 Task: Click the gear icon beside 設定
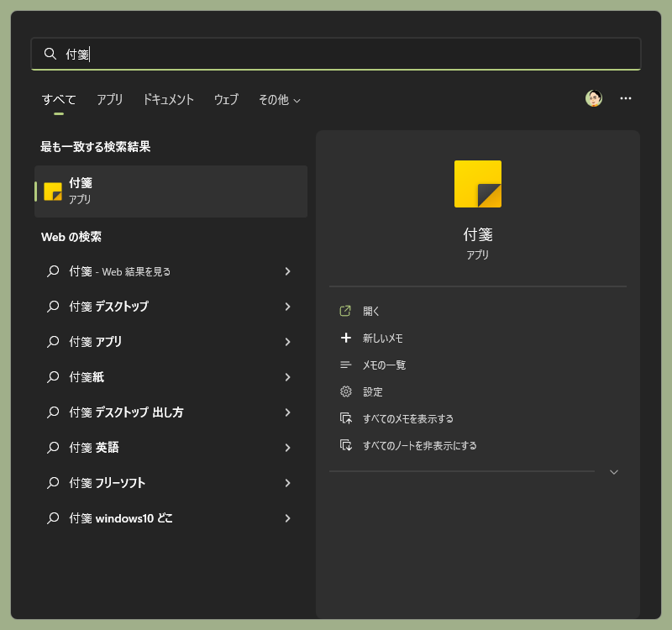[x=346, y=391]
